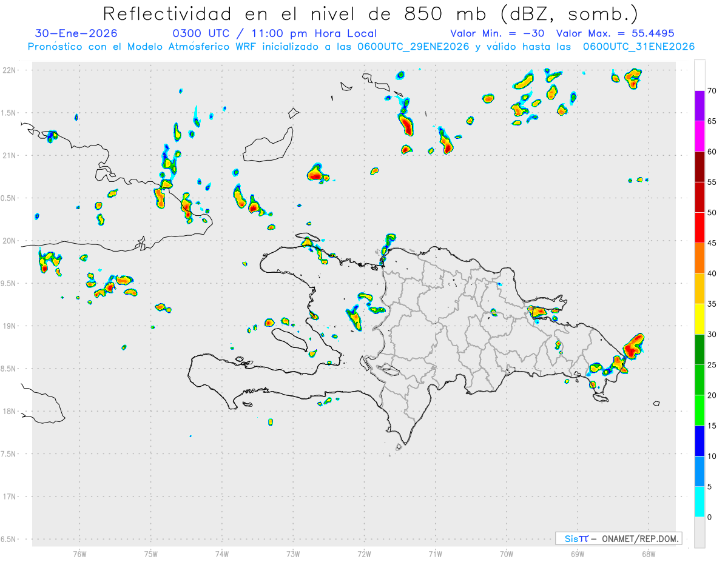Click the '72W' longitude label

364,554
